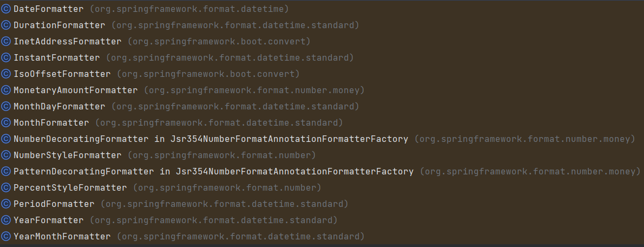This screenshot has height=247, width=644.
Task: Select the PercentStyleFormatter class
Action: click(322, 188)
